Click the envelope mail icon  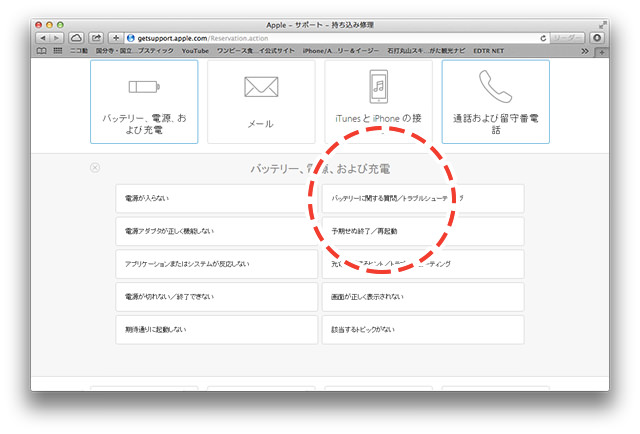click(261, 87)
